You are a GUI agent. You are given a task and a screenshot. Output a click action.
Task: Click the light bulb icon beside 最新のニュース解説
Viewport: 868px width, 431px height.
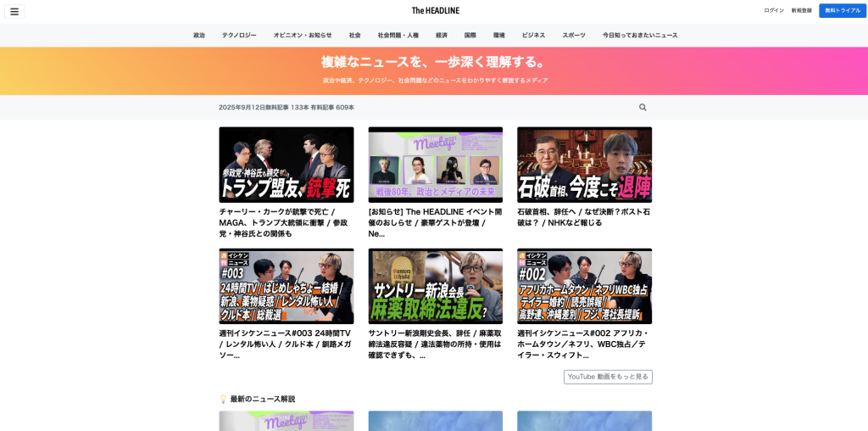pos(223,399)
